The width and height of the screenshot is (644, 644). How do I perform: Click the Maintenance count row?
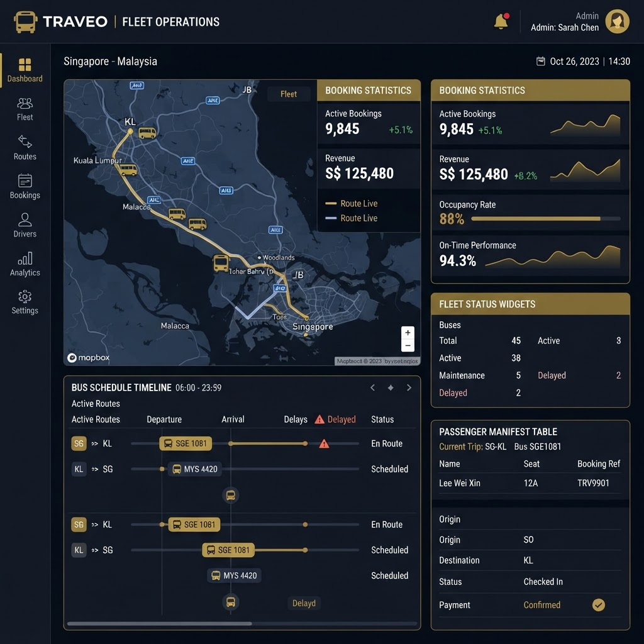[480, 375]
